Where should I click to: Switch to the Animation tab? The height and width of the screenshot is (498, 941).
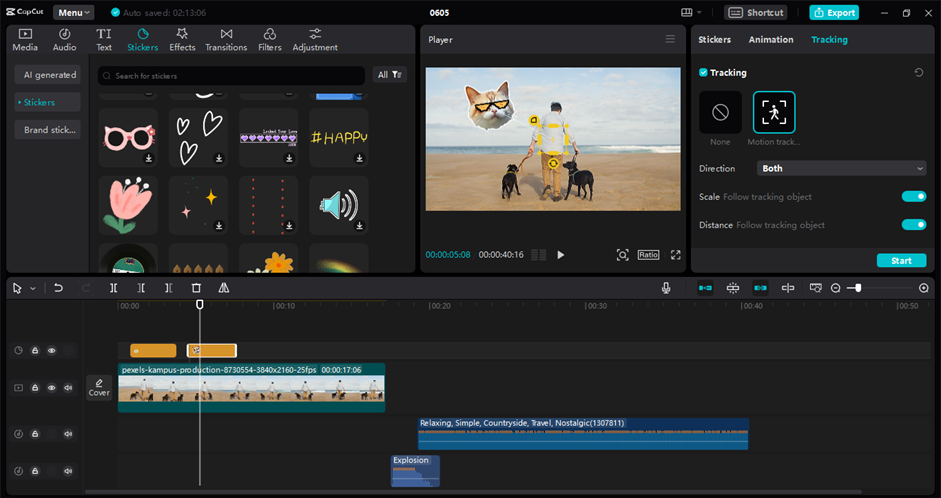tap(771, 40)
